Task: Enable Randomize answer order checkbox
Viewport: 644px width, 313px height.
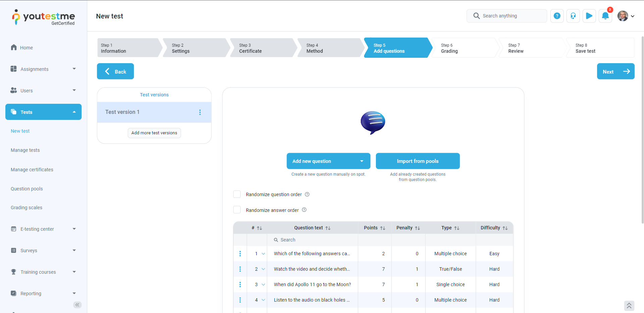Action: (237, 210)
